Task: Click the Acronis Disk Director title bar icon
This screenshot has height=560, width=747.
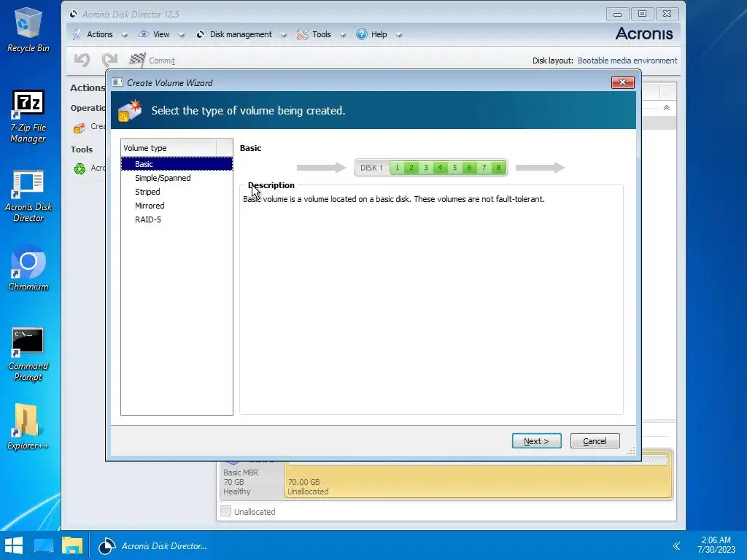Action: [74, 15]
